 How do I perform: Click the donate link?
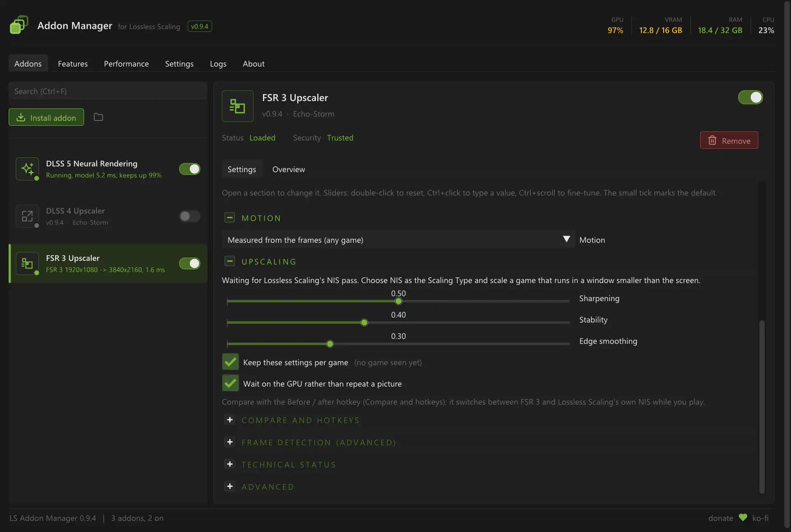720,518
